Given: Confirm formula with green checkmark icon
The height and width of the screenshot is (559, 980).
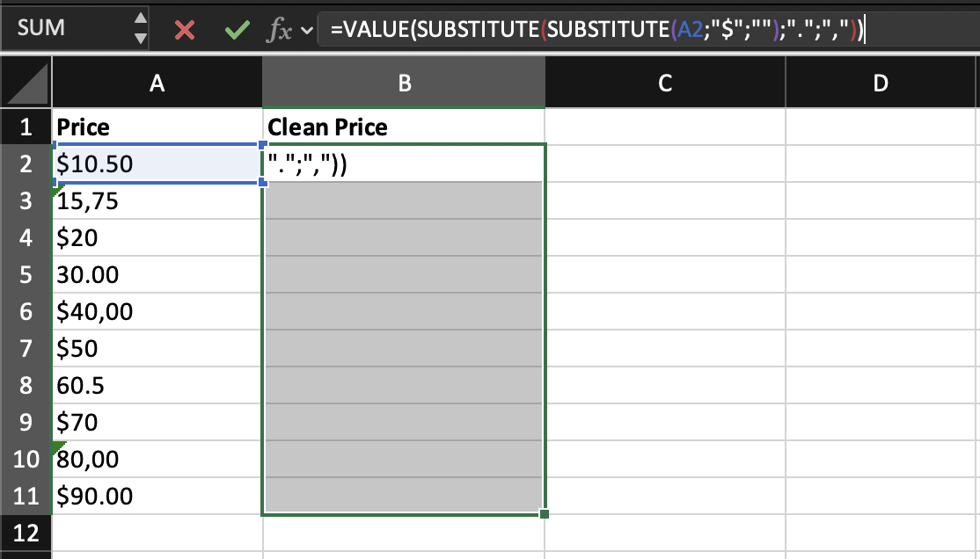Looking at the screenshot, I should [236, 31].
